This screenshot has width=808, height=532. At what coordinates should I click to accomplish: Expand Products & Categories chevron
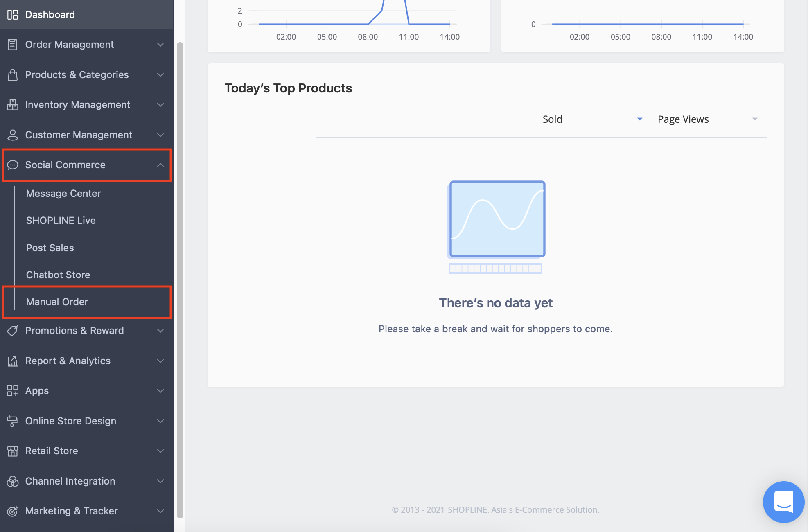pyautogui.click(x=160, y=75)
